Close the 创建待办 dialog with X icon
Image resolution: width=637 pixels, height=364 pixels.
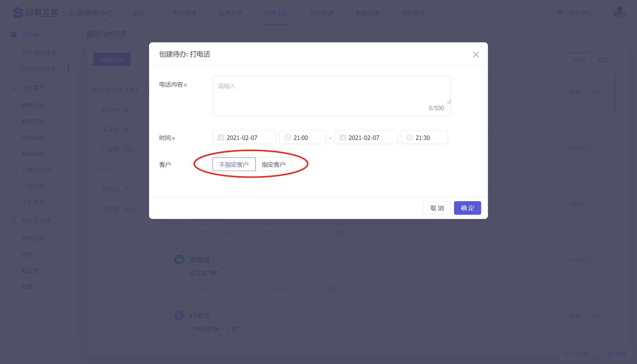(476, 54)
